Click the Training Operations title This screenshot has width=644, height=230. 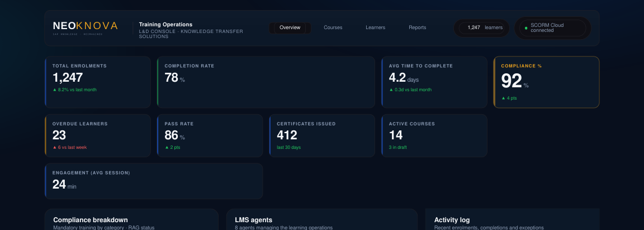[165, 25]
